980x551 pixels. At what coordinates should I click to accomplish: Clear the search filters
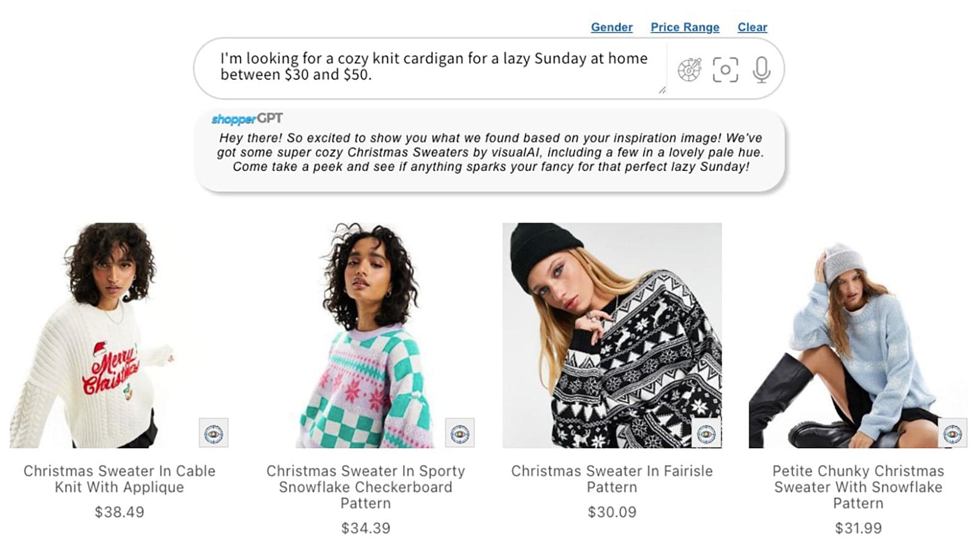click(x=752, y=27)
